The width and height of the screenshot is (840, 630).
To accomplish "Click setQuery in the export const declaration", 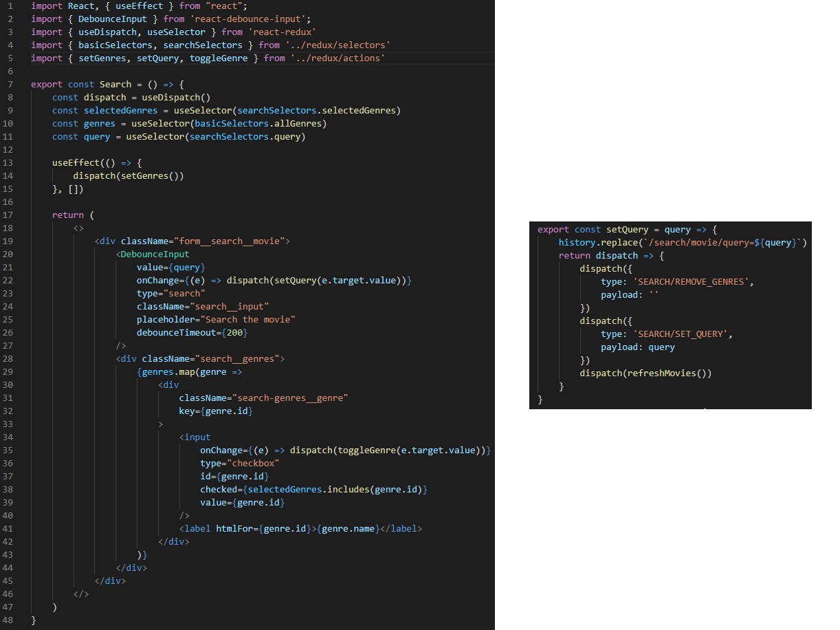I will 627,230.
